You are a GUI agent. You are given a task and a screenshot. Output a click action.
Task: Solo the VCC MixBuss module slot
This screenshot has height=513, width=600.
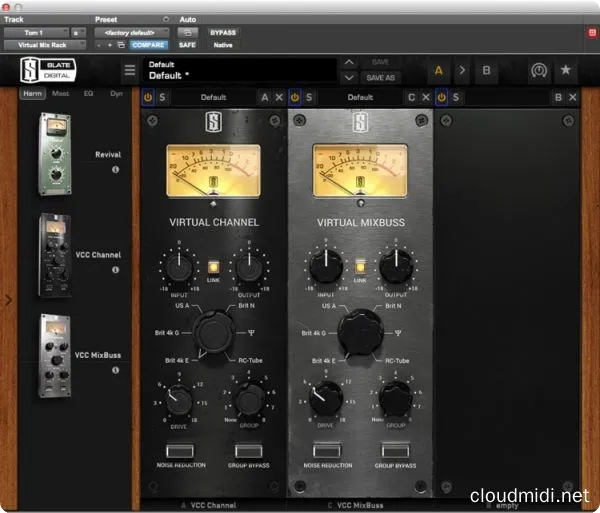click(310, 97)
